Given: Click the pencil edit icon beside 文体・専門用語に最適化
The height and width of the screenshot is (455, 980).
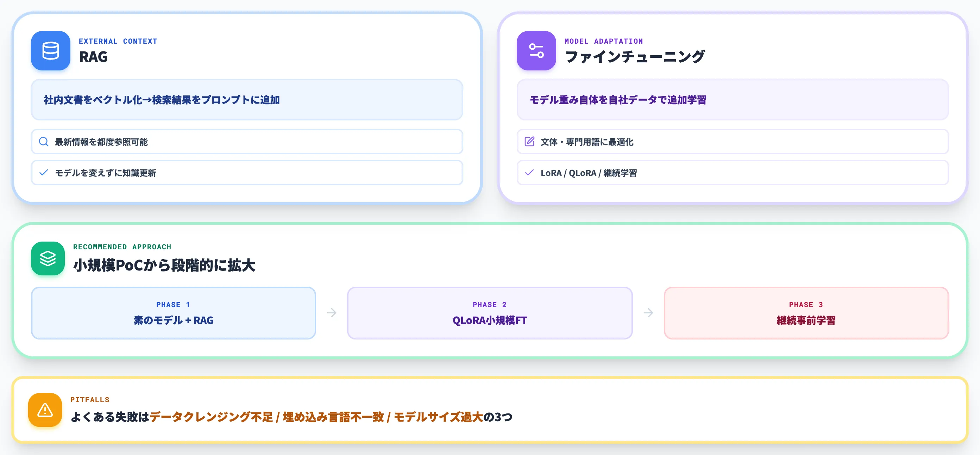Looking at the screenshot, I should coord(529,142).
